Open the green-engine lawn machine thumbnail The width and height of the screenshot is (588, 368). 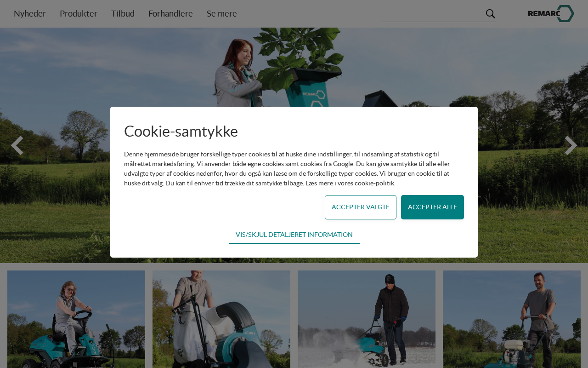click(512, 319)
